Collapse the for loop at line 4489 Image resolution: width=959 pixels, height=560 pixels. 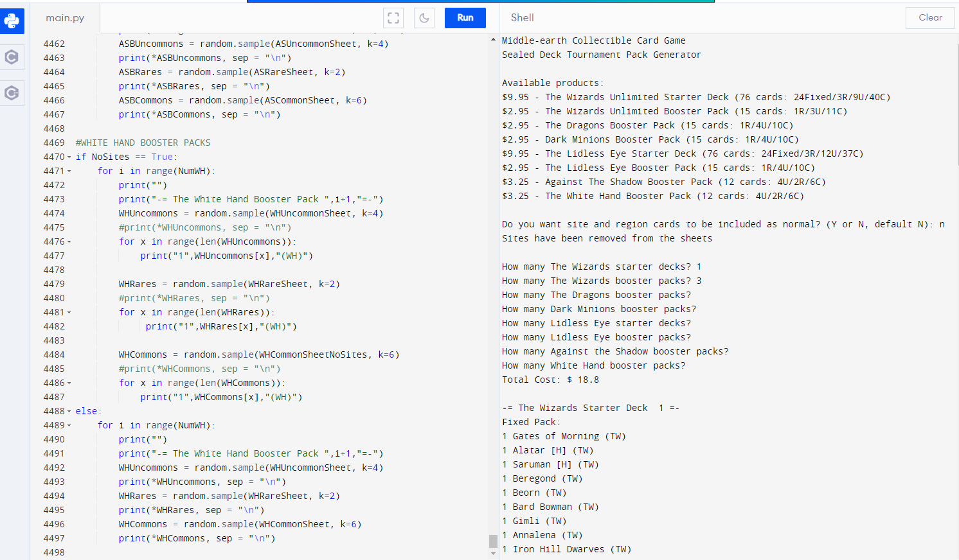pyautogui.click(x=69, y=426)
